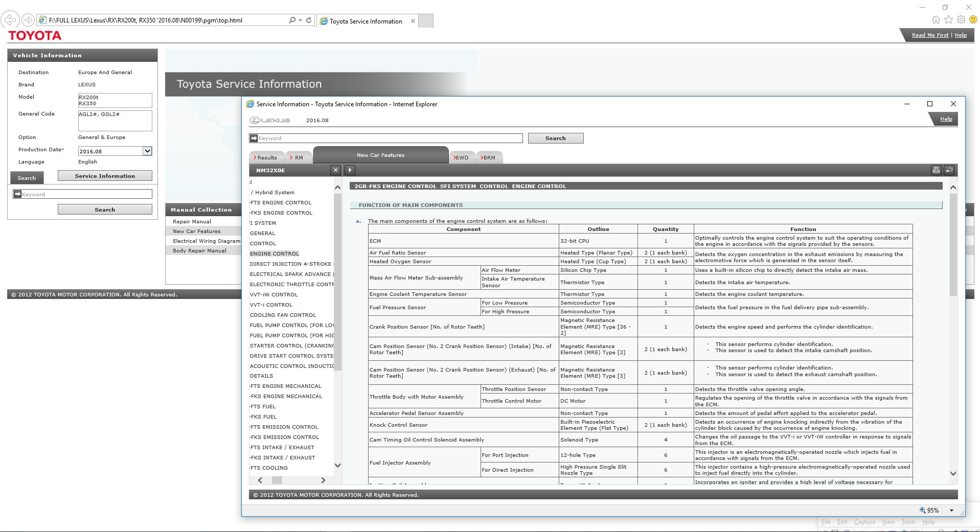Click the arrow icon in main window Keyword field
Viewport: 980px width, 532px height.
click(x=17, y=194)
